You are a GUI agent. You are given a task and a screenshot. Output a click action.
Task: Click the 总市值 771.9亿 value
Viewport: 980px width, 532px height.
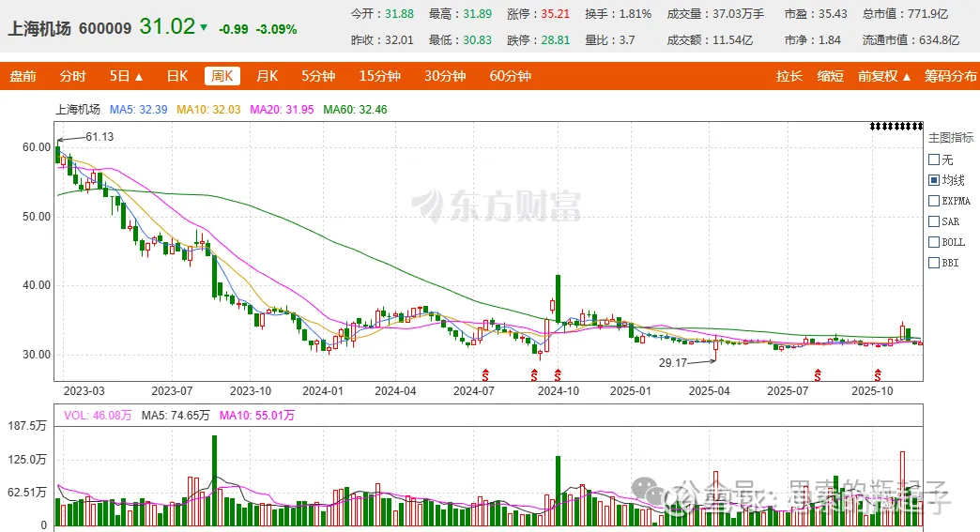click(x=927, y=14)
